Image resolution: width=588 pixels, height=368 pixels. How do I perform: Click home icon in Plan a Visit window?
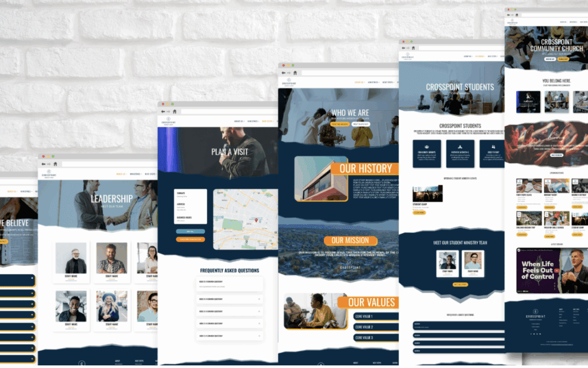(174, 112)
